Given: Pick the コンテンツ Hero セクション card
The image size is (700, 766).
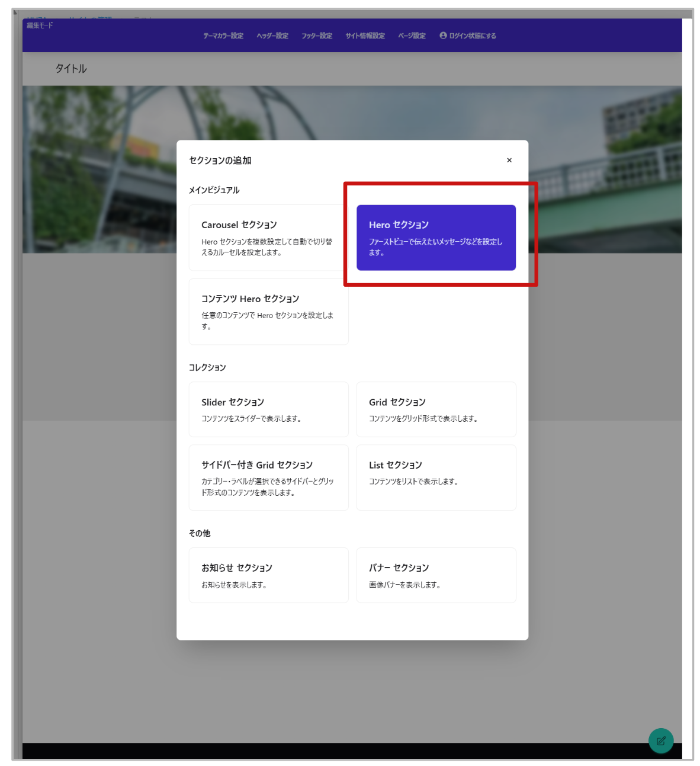Looking at the screenshot, I should tap(268, 312).
